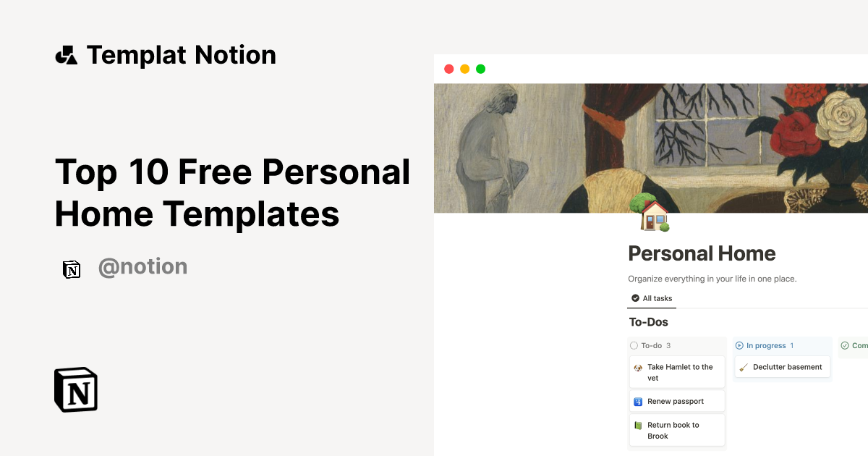Image resolution: width=868 pixels, height=456 pixels.
Task: Toggle the To-do status circle
Action: [635, 345]
